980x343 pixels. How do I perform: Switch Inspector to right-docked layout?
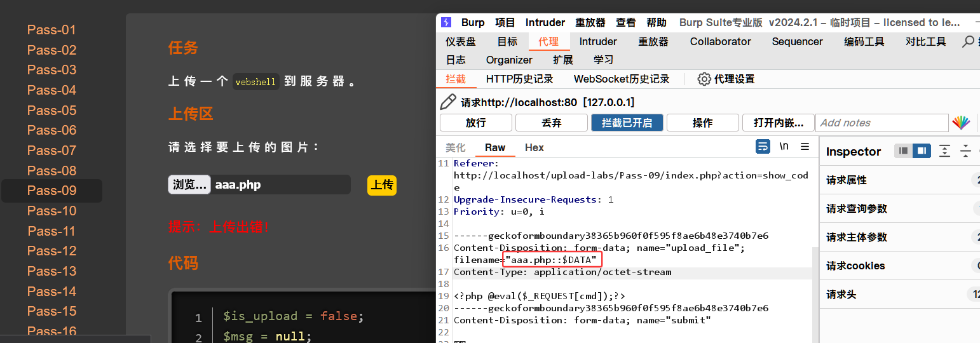pos(922,151)
